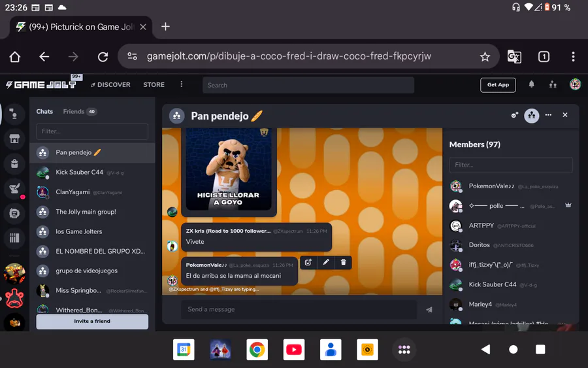Open the Google Translate page option

click(x=514, y=57)
